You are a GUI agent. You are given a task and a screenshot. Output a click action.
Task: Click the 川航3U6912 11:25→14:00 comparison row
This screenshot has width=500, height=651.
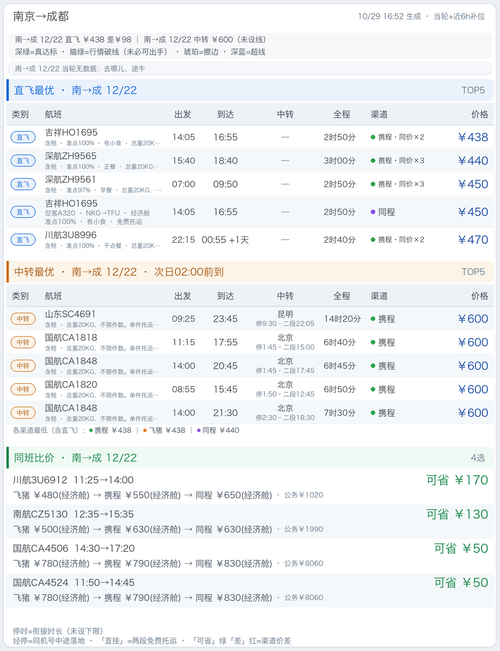pyautogui.click(x=250, y=487)
